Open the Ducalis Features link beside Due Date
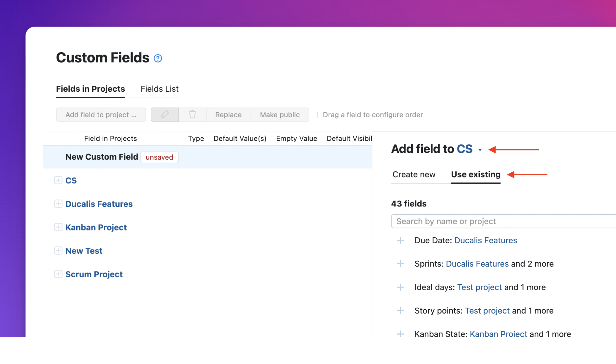Screen dimensions: 616x364 point(485,240)
